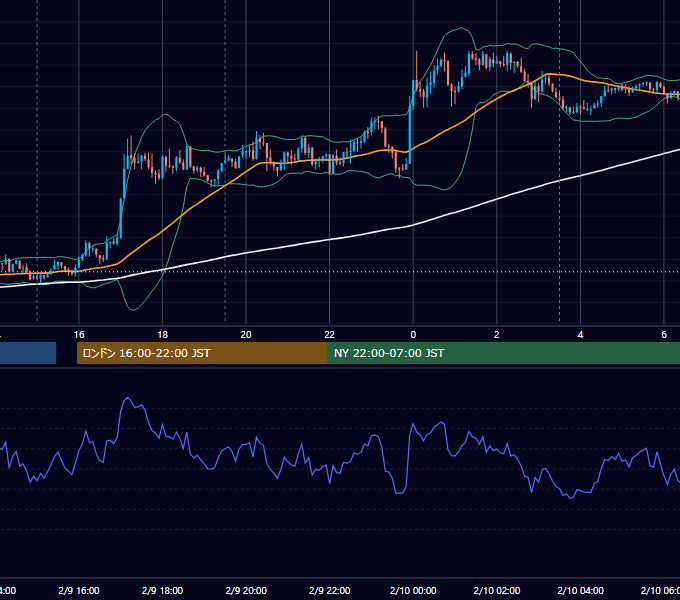Click the 2/10 00:00 date label

[413, 590]
